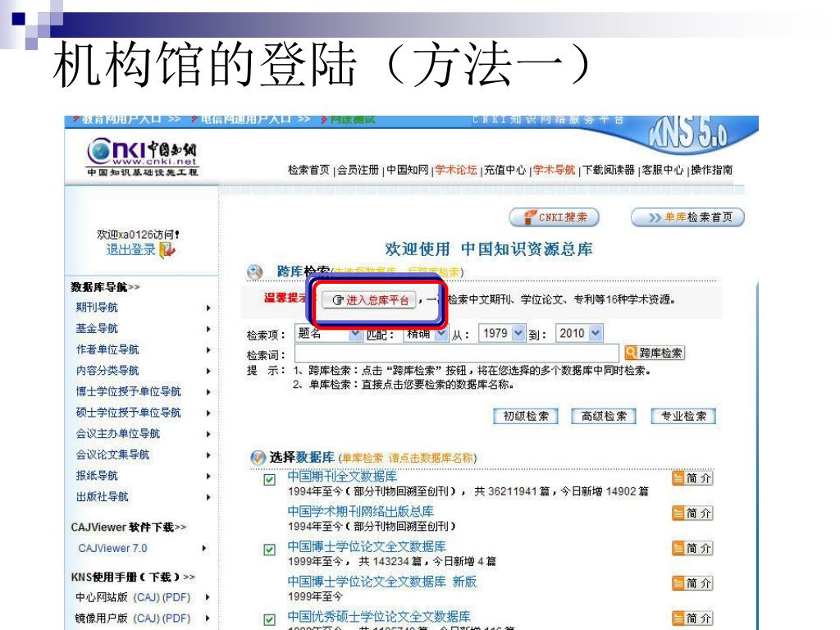This screenshot has width=840, height=630.
Task: Click the 跨库检索 search button
Action: pos(655,353)
